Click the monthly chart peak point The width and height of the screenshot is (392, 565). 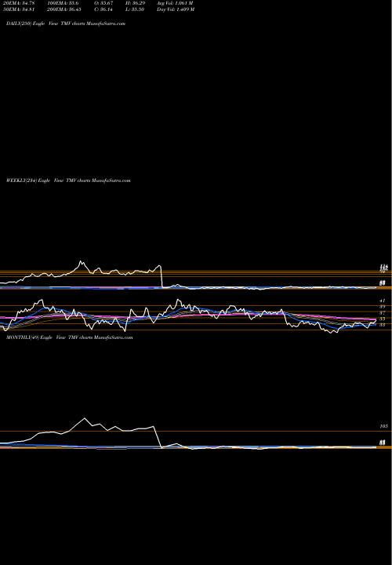(x=85, y=418)
